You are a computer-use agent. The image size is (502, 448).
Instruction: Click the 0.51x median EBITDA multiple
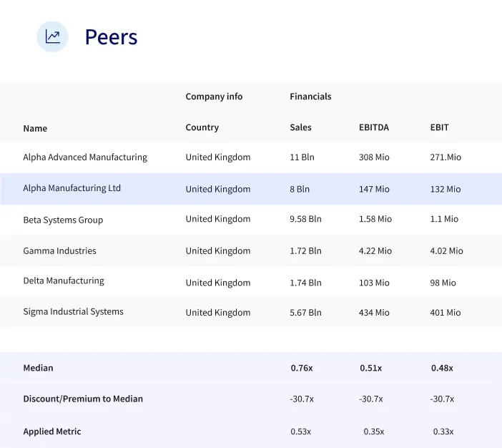[x=370, y=369]
